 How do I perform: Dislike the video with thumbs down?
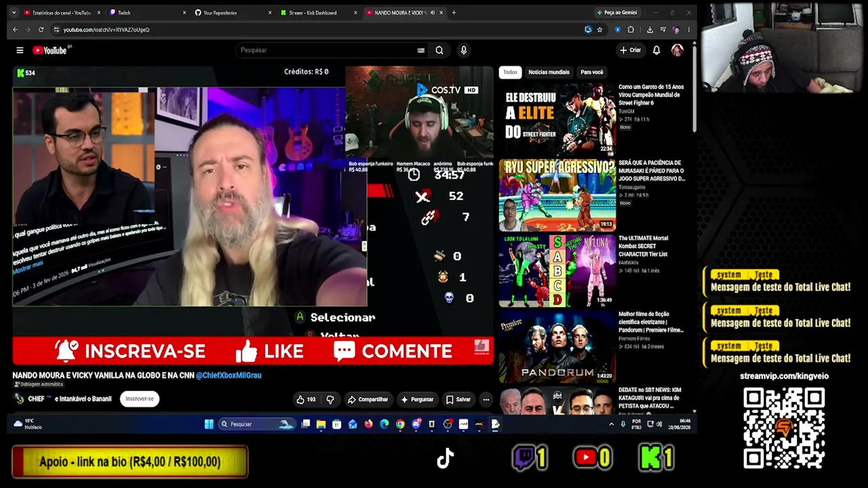click(x=330, y=400)
